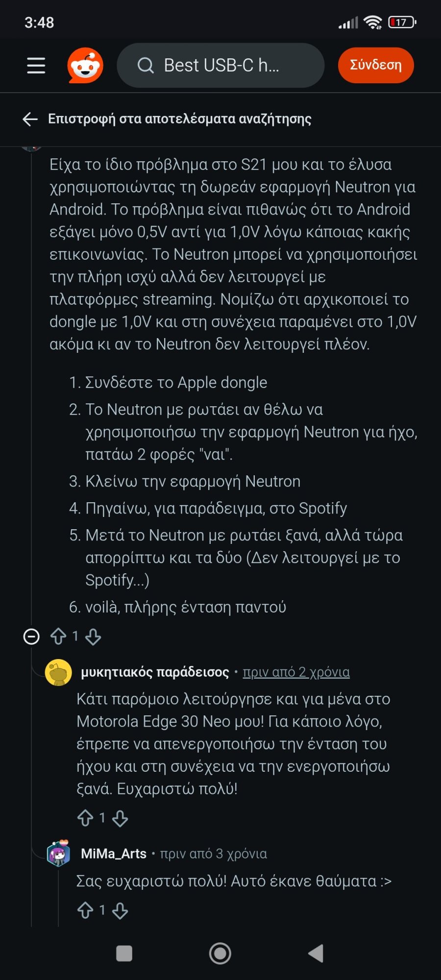Image resolution: width=441 pixels, height=980 pixels.
Task: Open the MiMa_Arts profile name
Action: pos(114,853)
